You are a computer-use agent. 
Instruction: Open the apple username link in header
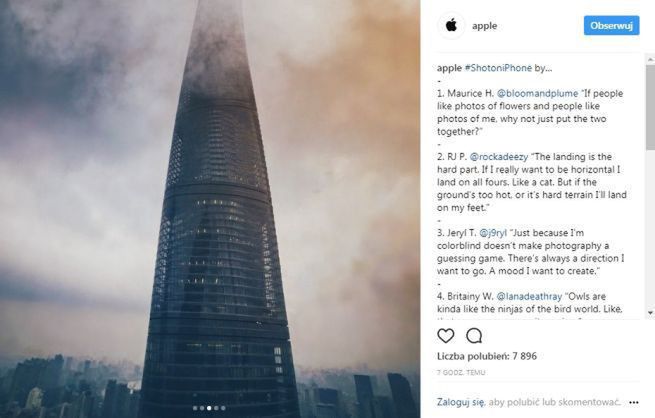coord(485,26)
